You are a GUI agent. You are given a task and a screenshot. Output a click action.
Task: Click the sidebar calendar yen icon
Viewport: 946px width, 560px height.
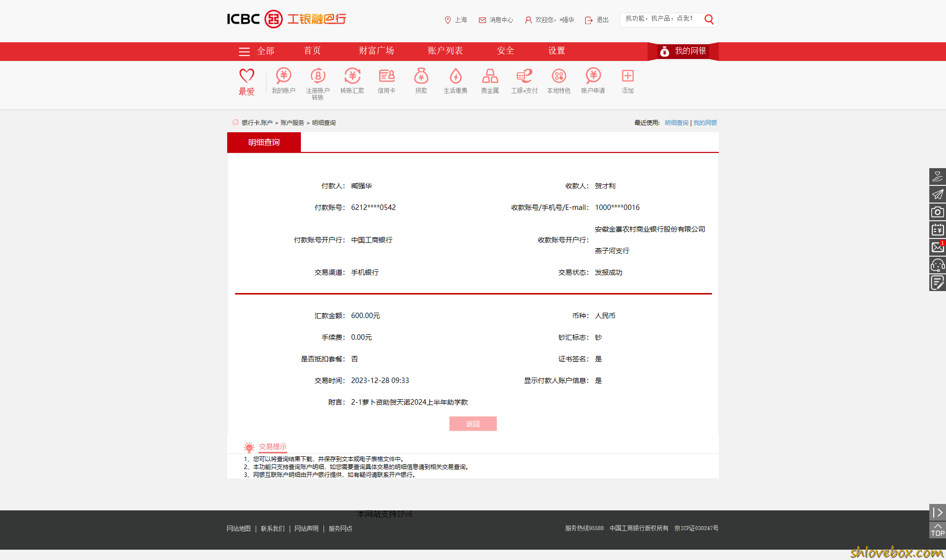point(938,230)
